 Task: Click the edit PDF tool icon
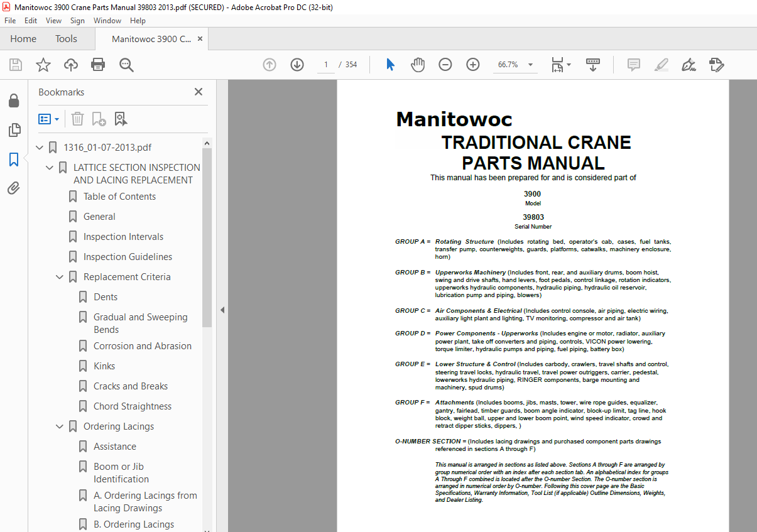[716, 65]
